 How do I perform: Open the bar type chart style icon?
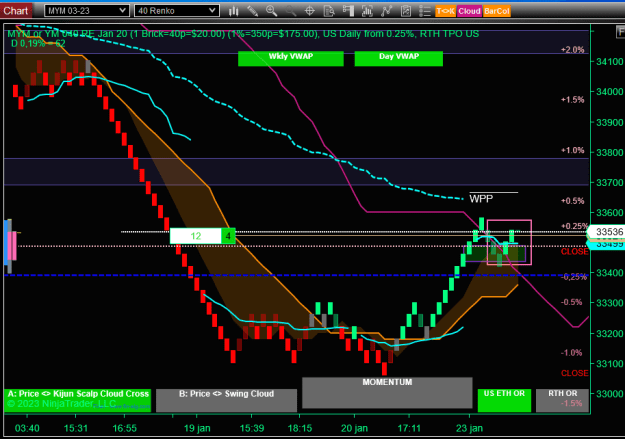coord(234,11)
